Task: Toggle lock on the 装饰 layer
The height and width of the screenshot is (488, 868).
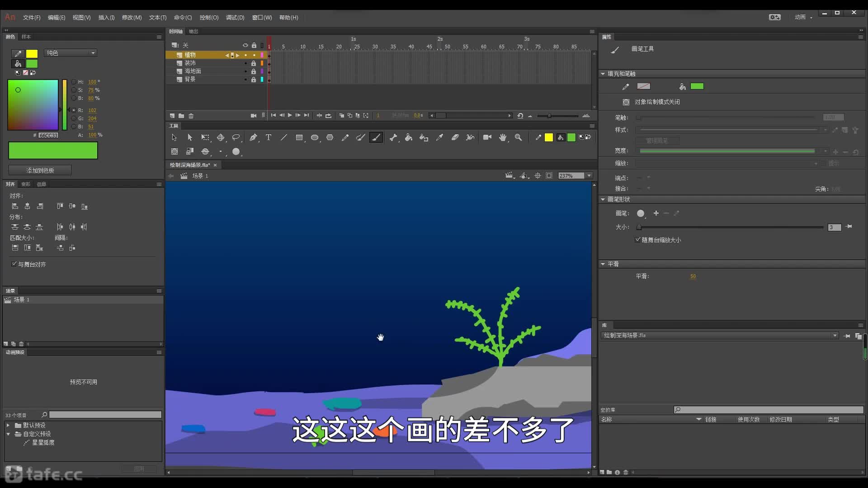Action: click(254, 63)
